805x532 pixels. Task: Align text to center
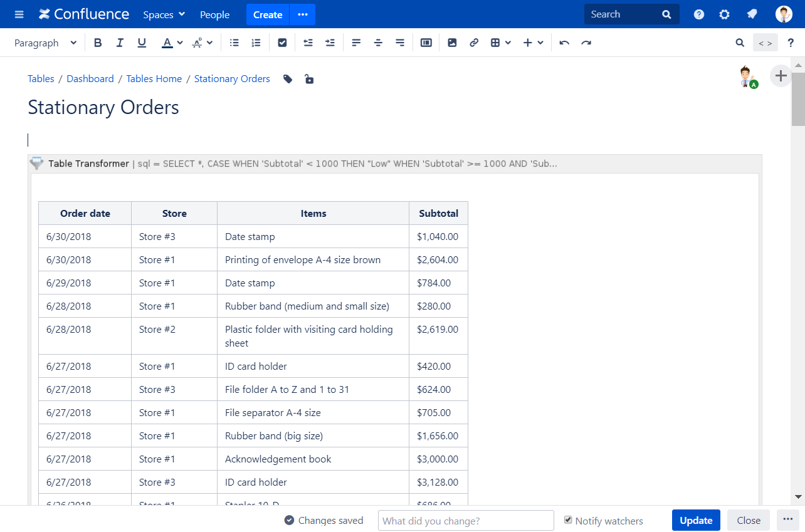point(378,42)
